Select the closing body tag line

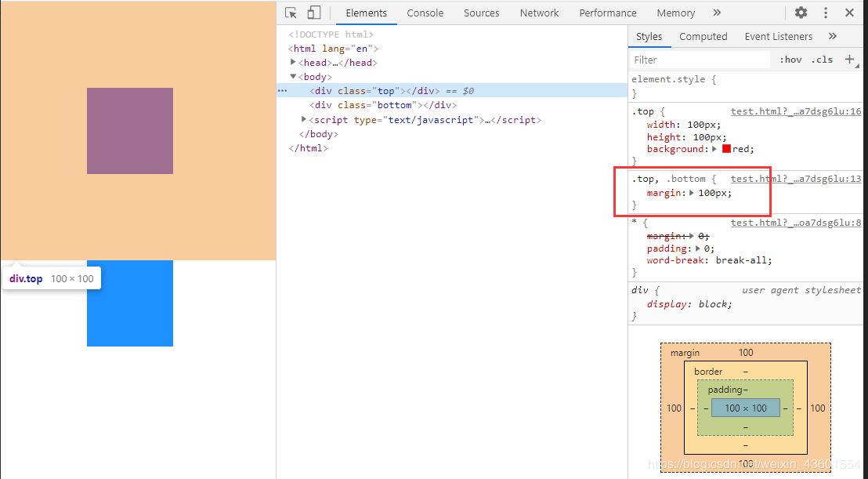coord(318,134)
